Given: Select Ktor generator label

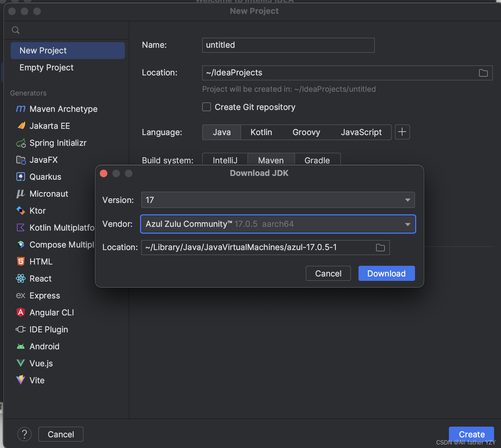Looking at the screenshot, I should point(38,211).
